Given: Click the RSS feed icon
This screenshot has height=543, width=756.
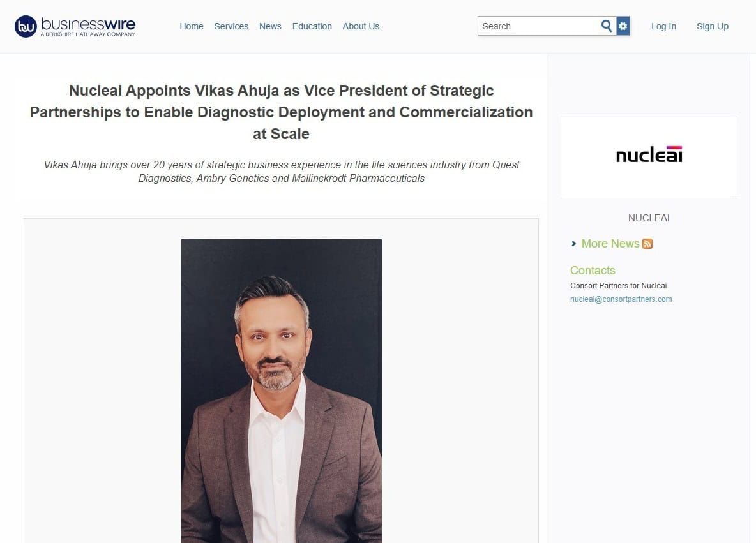Looking at the screenshot, I should [x=647, y=244].
